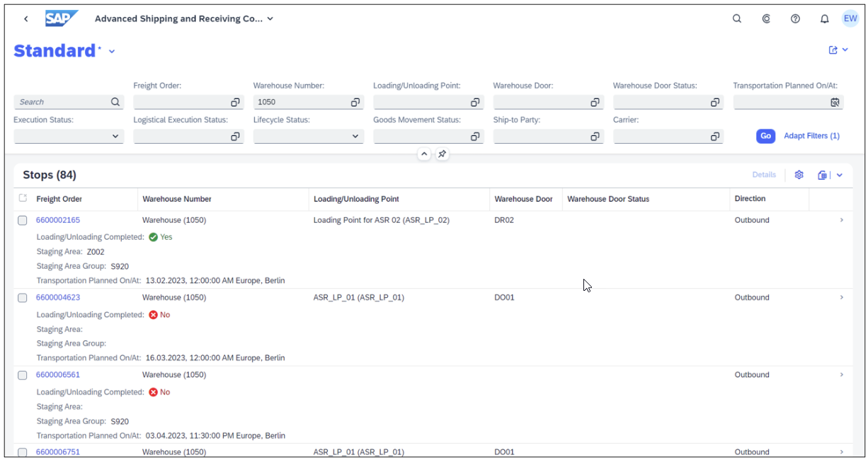Open freight order link 6600004623
Viewport: 868px width, 460px height.
coord(58,297)
